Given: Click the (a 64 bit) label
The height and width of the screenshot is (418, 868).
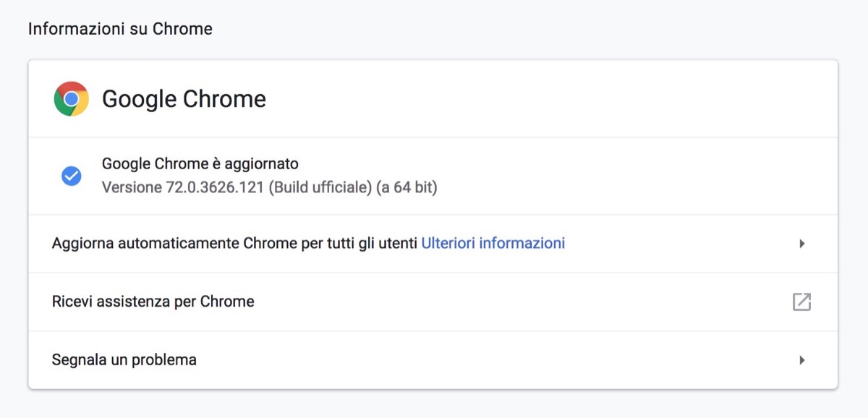Looking at the screenshot, I should [x=407, y=188].
